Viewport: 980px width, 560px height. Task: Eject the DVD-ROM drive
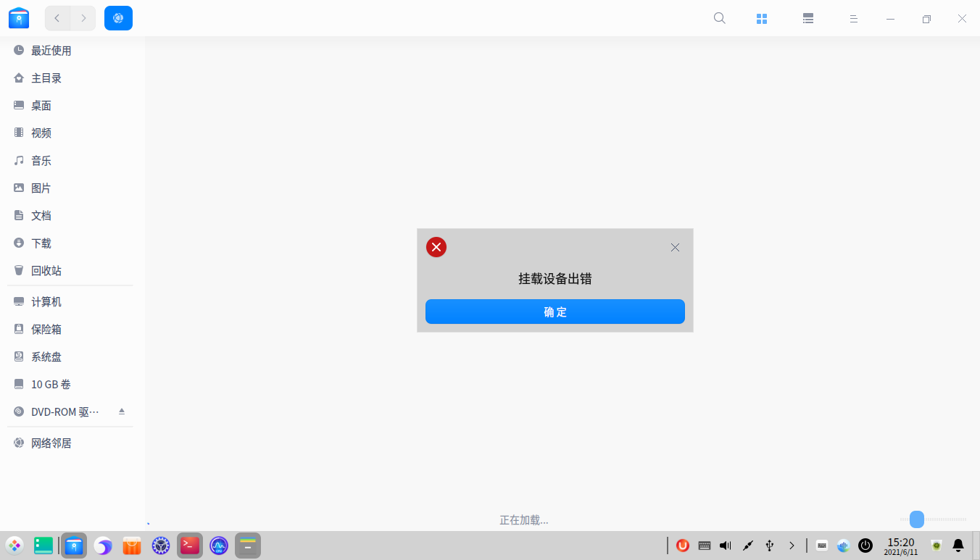tap(122, 411)
